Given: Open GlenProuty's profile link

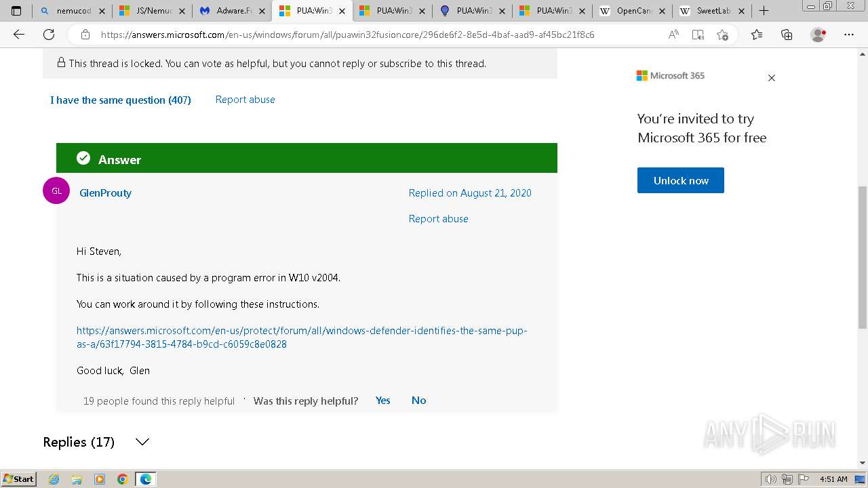Looking at the screenshot, I should tap(105, 193).
